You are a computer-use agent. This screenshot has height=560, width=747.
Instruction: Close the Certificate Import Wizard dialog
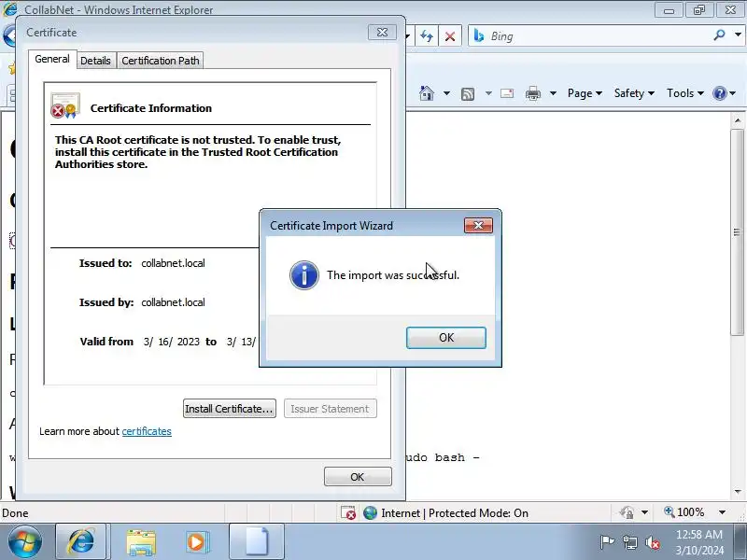click(478, 225)
